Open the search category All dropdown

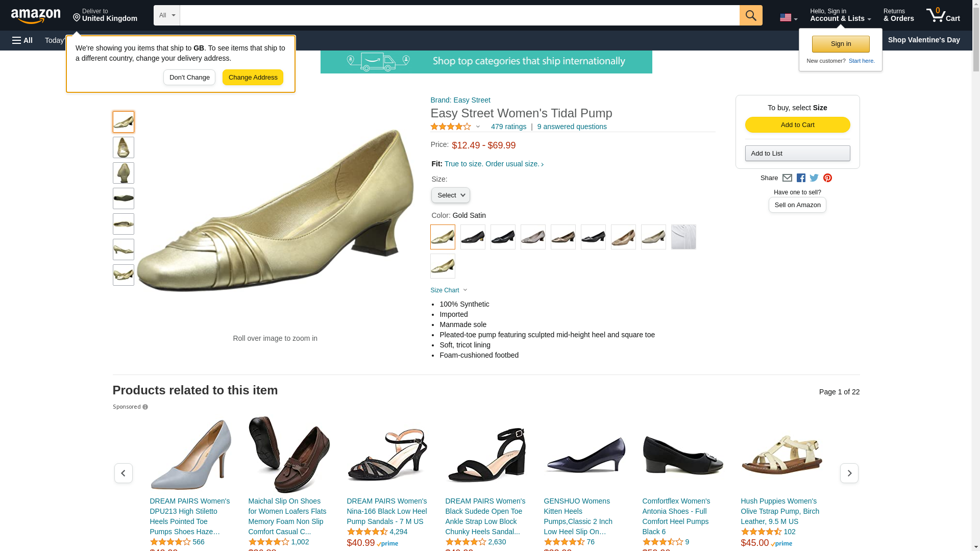pyautogui.click(x=166, y=15)
